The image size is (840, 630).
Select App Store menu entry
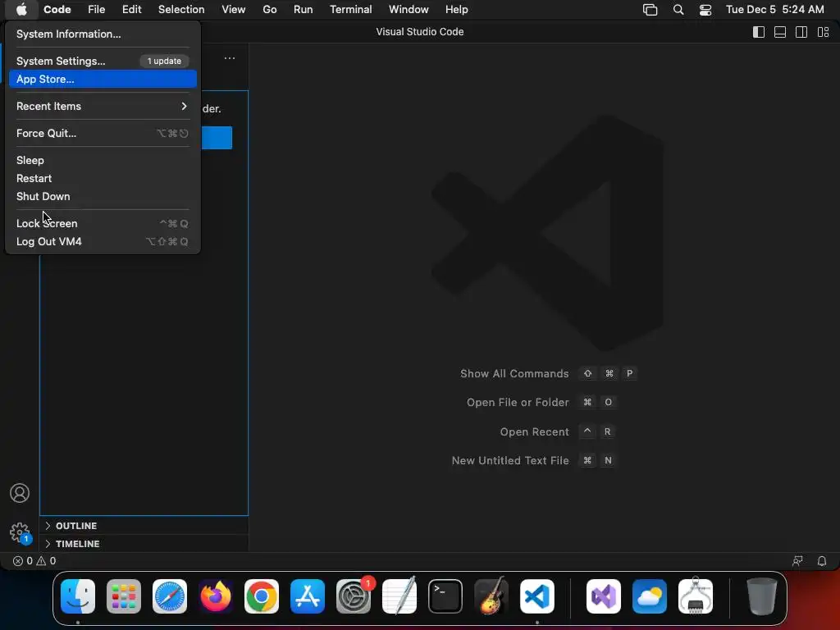pos(103,80)
